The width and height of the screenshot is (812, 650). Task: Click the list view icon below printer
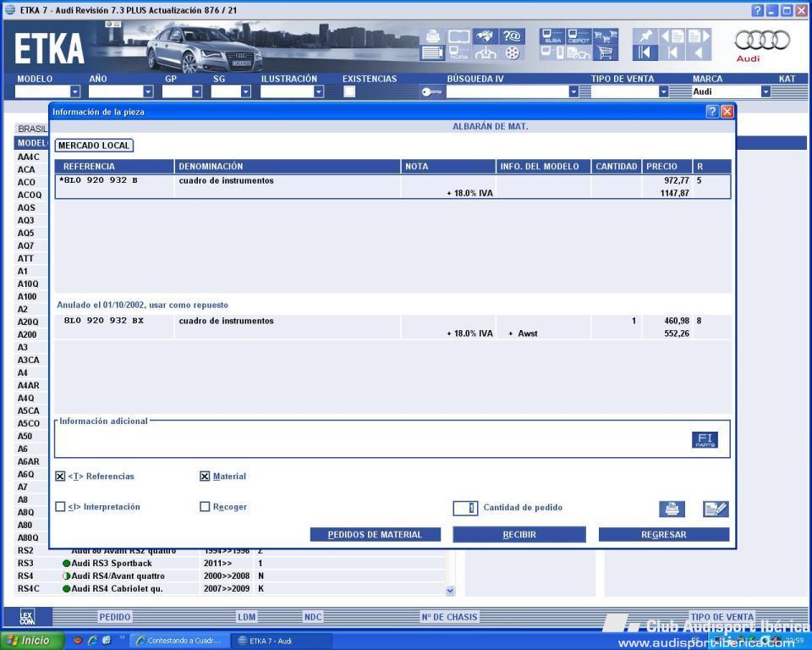click(432, 52)
